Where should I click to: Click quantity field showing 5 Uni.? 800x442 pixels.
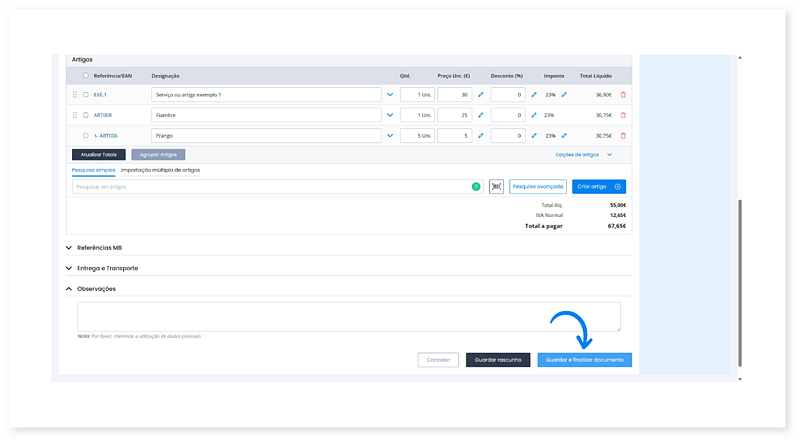pyautogui.click(x=417, y=136)
